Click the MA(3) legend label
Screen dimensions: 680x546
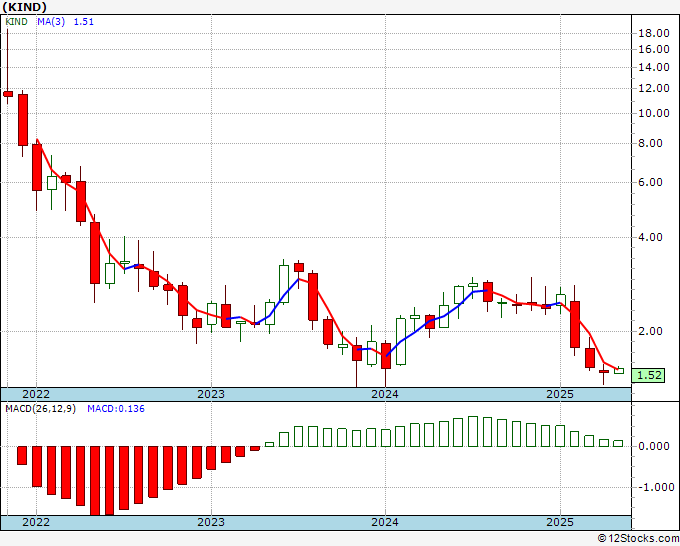[51, 22]
